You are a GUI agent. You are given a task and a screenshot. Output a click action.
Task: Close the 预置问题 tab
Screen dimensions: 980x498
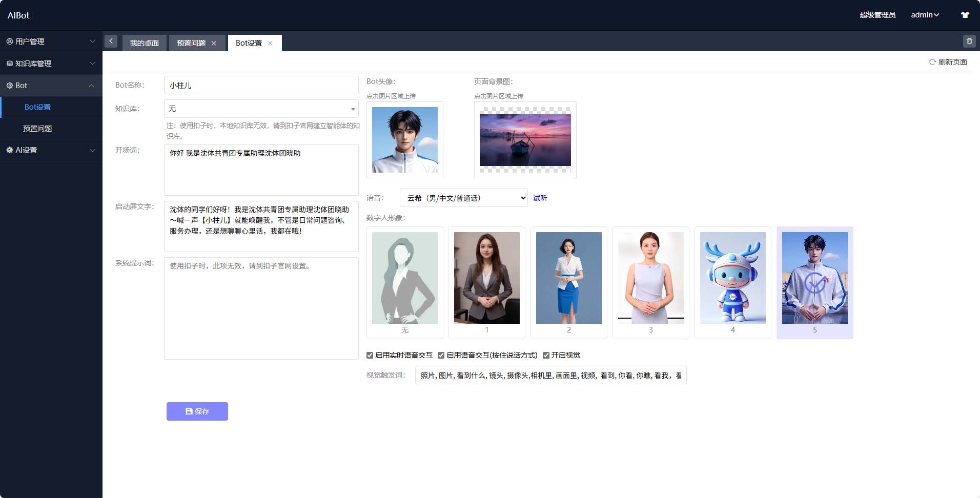(x=214, y=44)
